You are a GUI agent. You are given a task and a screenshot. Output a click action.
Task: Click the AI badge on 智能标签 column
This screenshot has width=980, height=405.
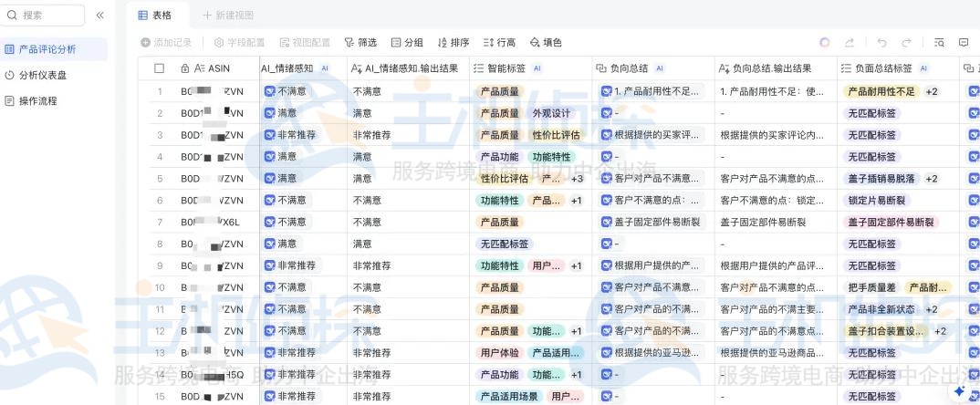point(537,68)
